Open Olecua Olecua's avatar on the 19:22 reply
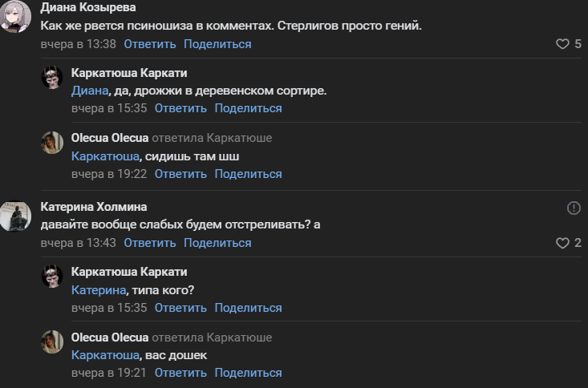This screenshot has height=388, width=588. pyautogui.click(x=52, y=144)
